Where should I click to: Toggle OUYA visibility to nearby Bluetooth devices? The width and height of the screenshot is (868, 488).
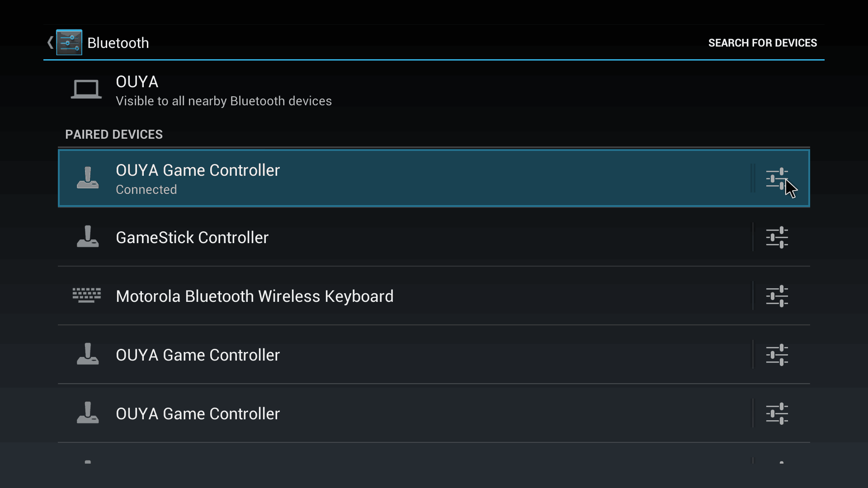click(x=434, y=90)
